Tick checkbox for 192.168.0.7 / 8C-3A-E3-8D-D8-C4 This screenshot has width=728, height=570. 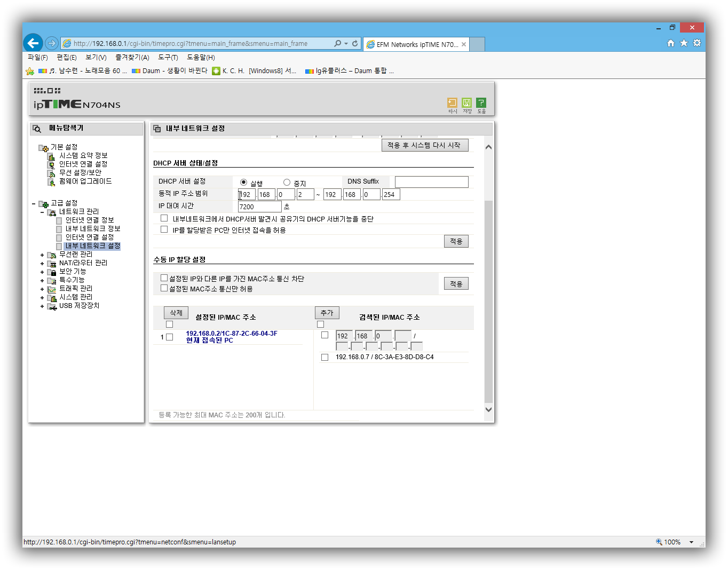[x=325, y=357]
